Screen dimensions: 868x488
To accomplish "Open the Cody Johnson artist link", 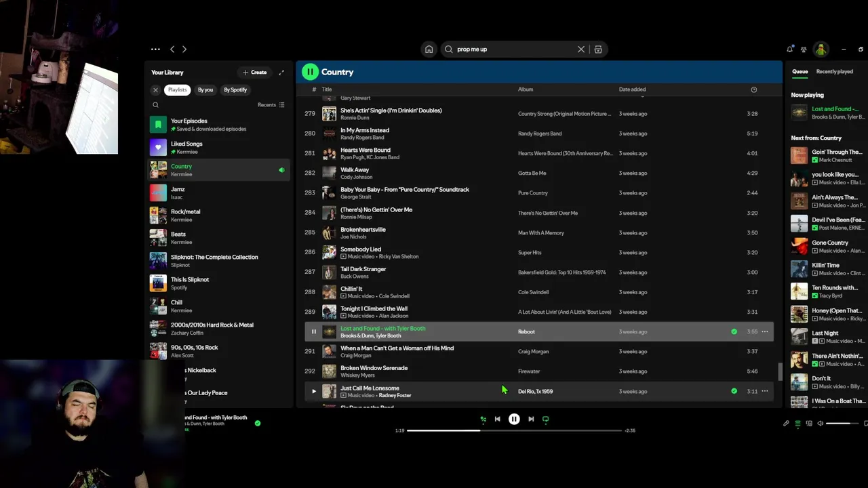I will [356, 177].
